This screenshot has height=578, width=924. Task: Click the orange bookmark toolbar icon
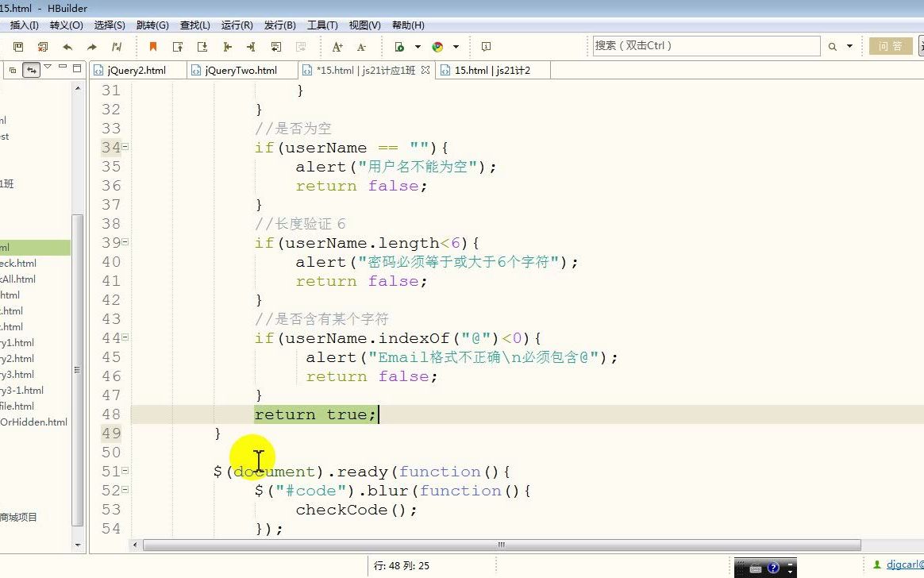click(152, 46)
